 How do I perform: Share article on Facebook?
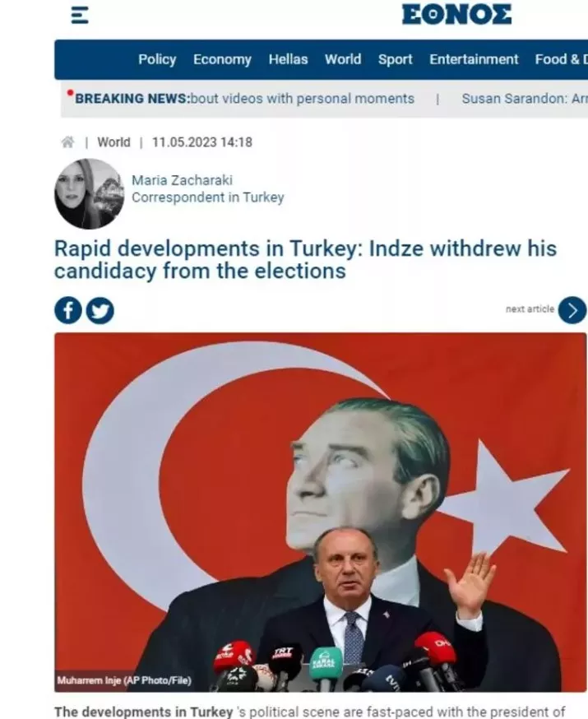(67, 310)
